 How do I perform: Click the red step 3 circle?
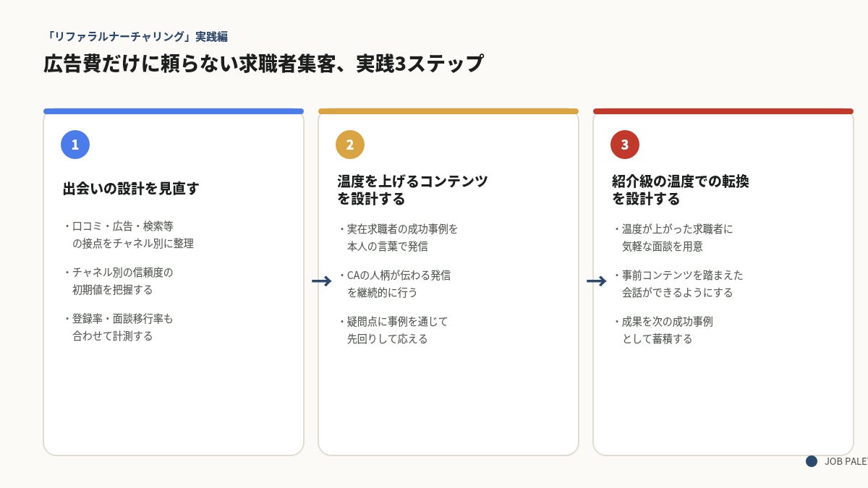click(x=625, y=145)
